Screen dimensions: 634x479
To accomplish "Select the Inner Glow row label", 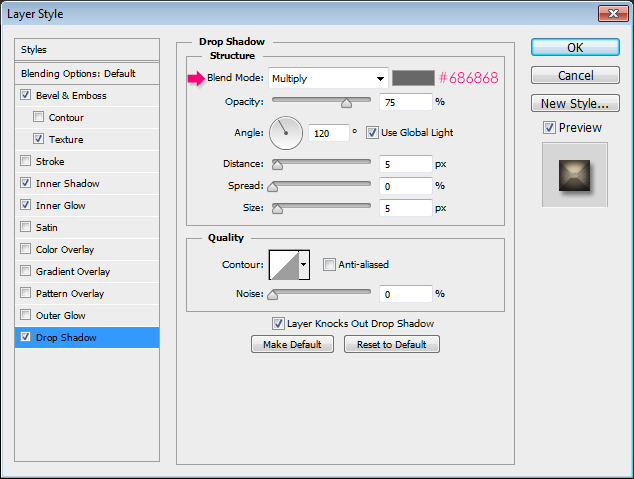I will point(61,205).
